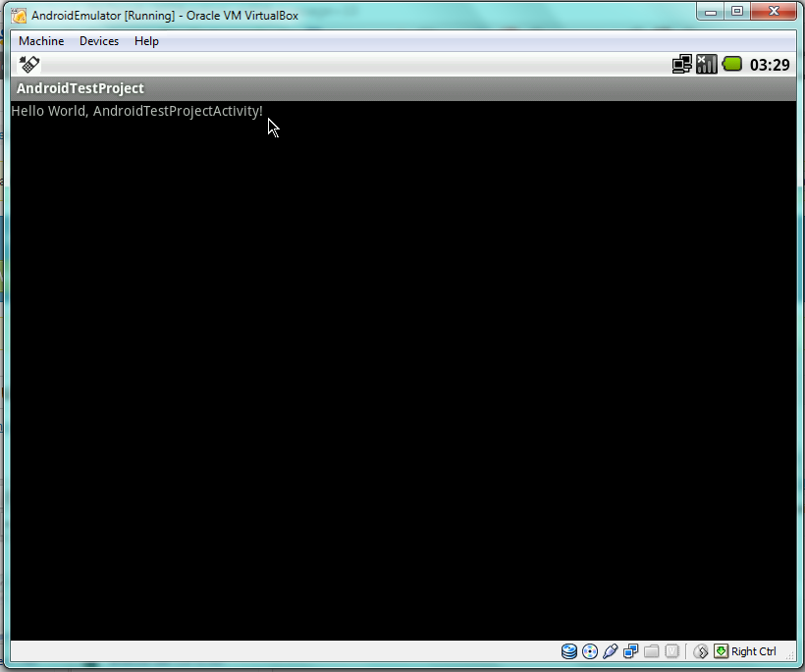
Task: Open the Devices menu
Action: coord(99,41)
